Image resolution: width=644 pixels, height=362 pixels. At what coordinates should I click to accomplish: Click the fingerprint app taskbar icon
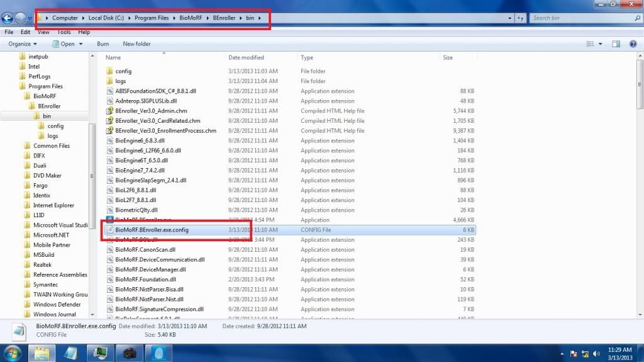click(159, 353)
